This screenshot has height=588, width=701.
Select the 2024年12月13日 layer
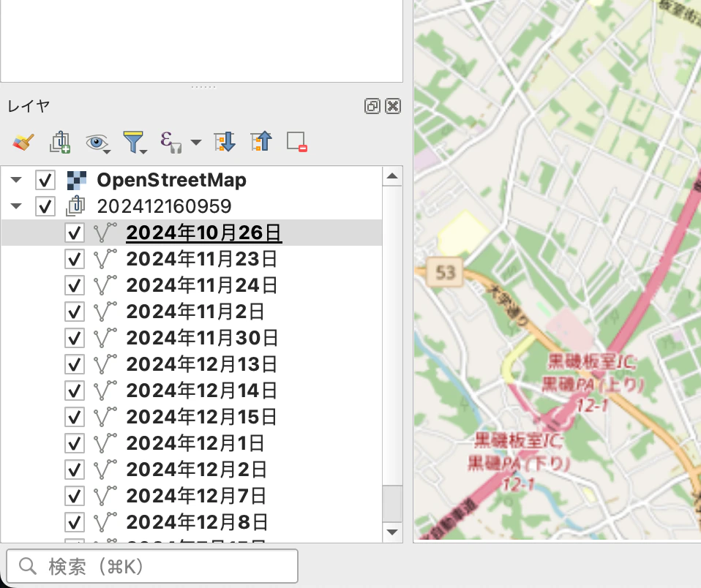(x=202, y=364)
